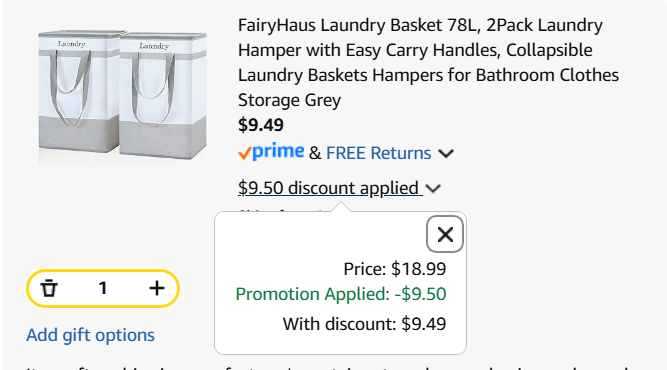Screen dimensions: 667x370
Task: Open Add gift options
Action: pyautogui.click(x=90, y=335)
